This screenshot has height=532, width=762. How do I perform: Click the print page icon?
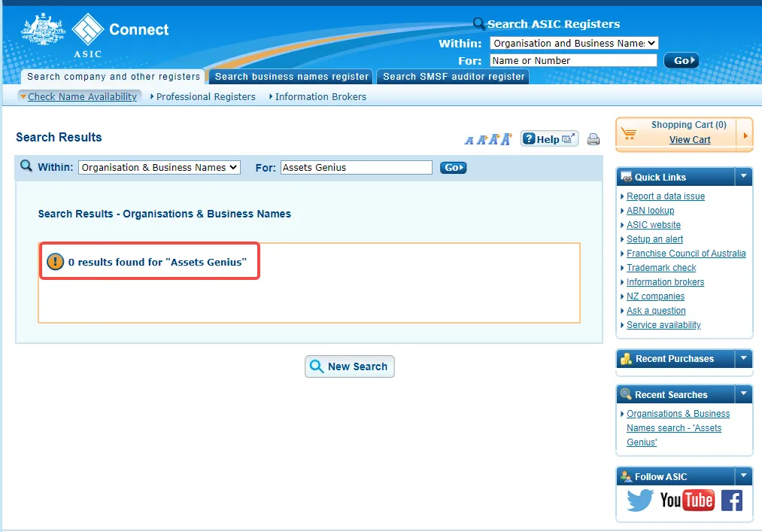tap(594, 139)
